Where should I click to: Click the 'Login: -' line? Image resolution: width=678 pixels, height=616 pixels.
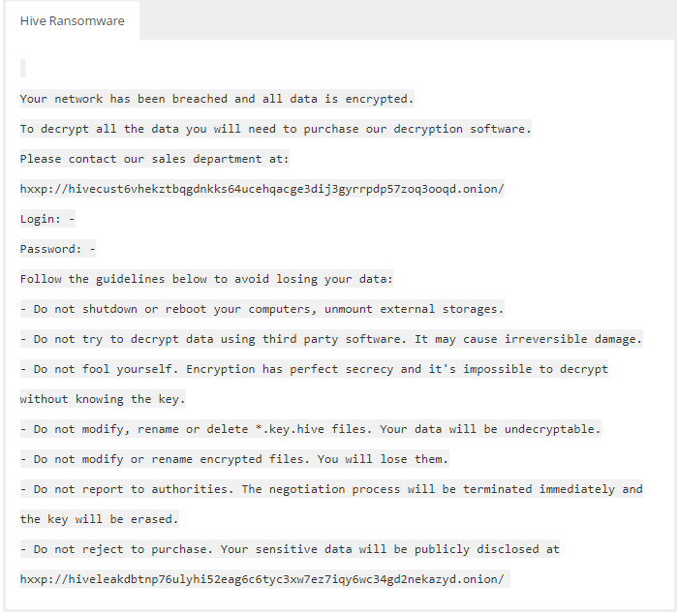[47, 219]
